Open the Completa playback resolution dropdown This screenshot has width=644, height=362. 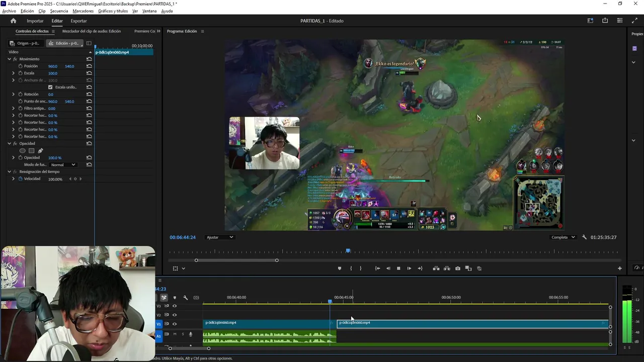pos(563,237)
